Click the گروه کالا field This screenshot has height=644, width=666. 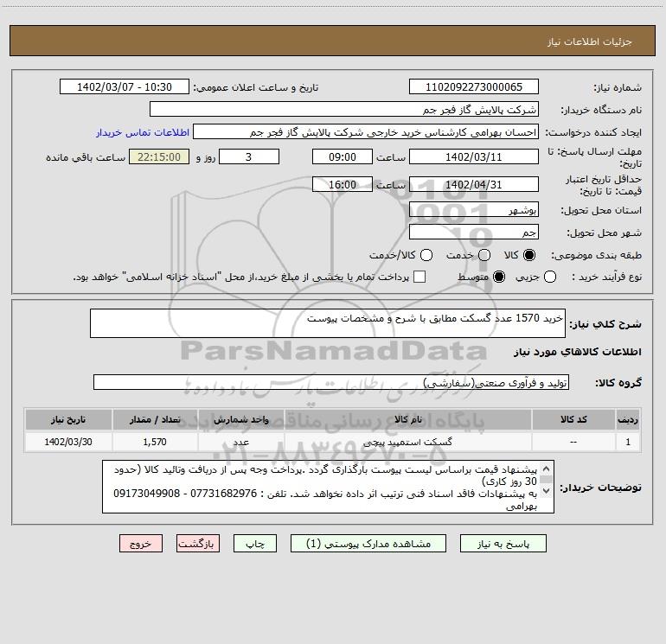[x=331, y=382]
